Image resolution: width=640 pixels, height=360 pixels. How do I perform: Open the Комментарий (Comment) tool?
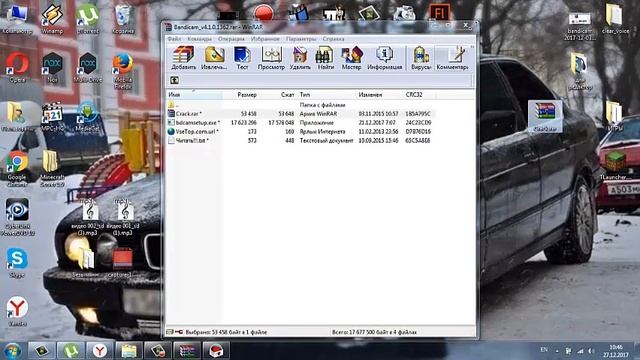click(452, 58)
